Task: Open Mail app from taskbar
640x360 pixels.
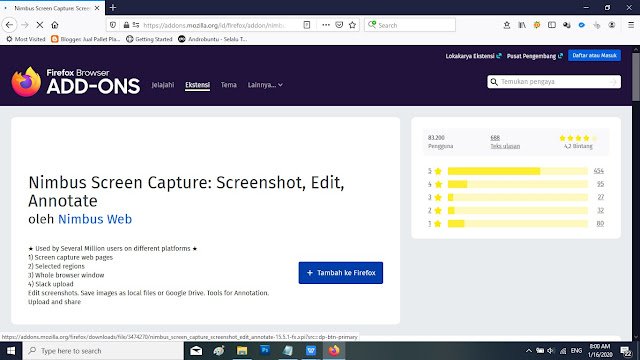Action: click(196, 351)
